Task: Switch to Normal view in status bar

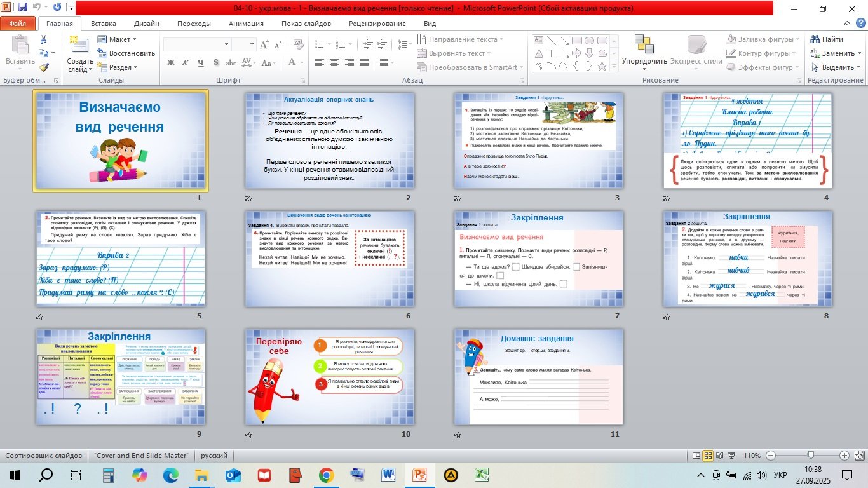Action: tap(696, 456)
